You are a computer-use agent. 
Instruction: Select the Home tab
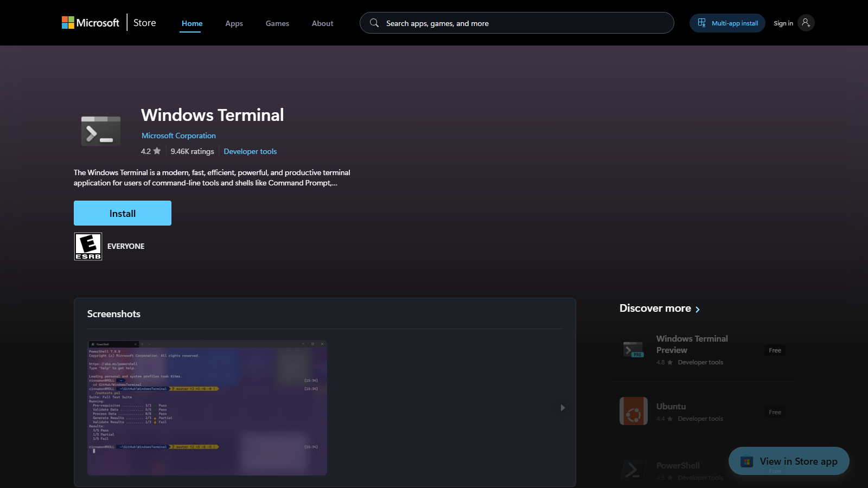click(x=192, y=23)
